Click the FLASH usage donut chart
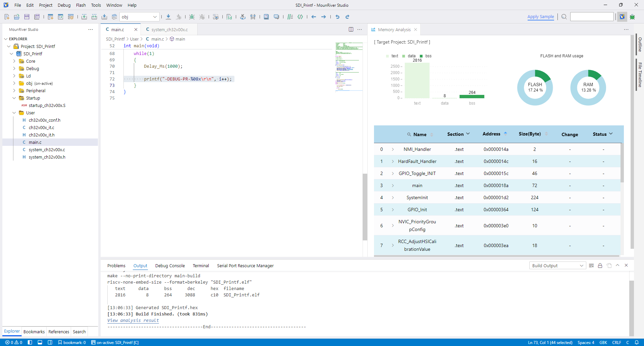Image resolution: width=644 pixels, height=346 pixels. tap(535, 88)
